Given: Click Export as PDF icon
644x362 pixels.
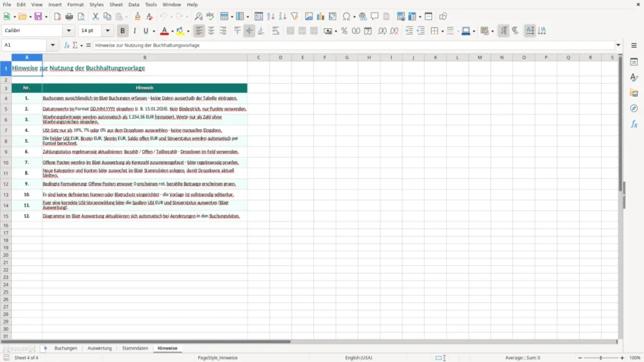Looking at the screenshot, I should (57, 16).
